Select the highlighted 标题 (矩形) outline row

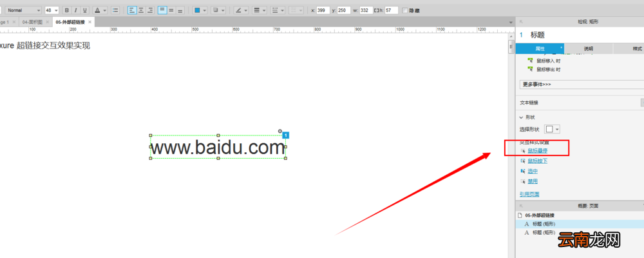coord(580,224)
